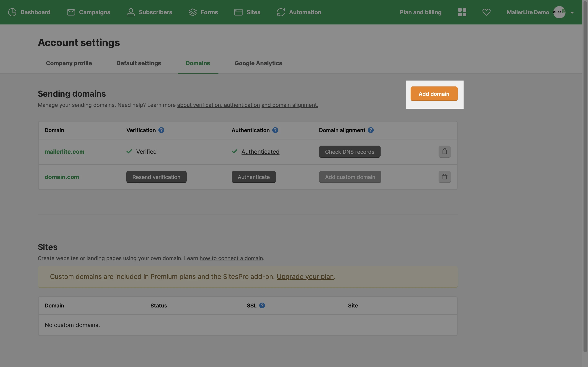Switch to Company profile tab
Screen dimensions: 588x367
point(69,63)
